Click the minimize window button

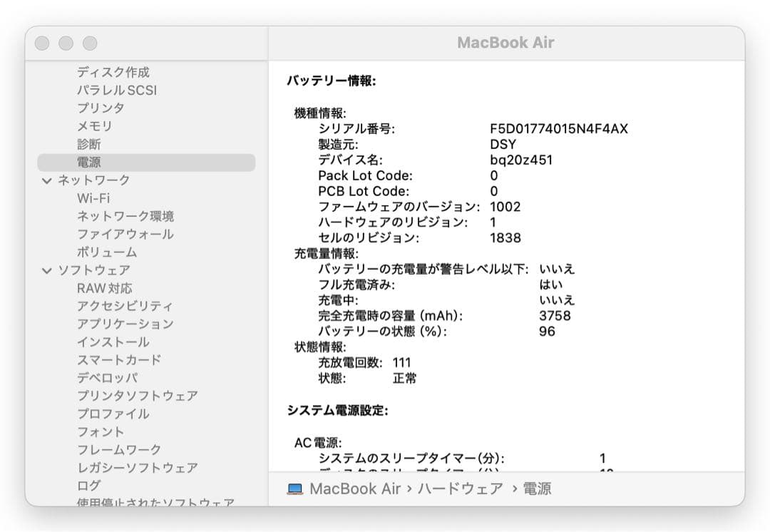(66, 44)
